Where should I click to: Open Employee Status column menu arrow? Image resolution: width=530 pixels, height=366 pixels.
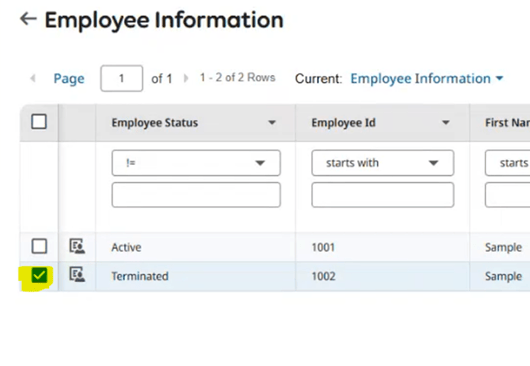[272, 122]
